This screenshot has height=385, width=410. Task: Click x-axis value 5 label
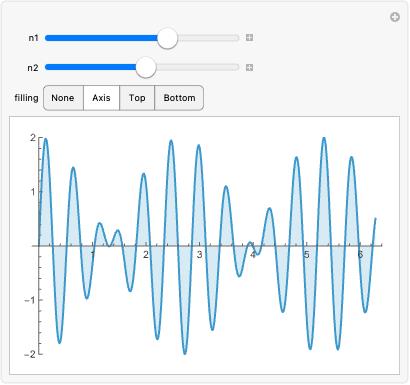(306, 255)
